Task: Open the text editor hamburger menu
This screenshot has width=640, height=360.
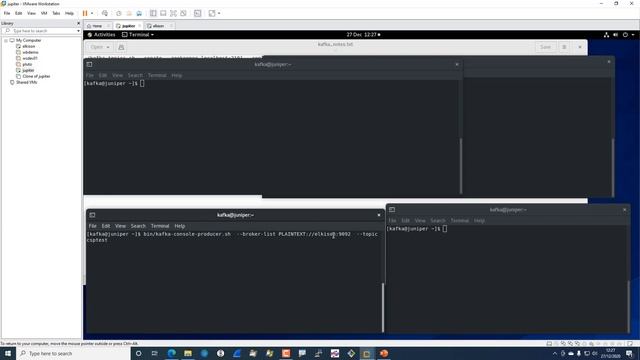Action: coord(564,47)
